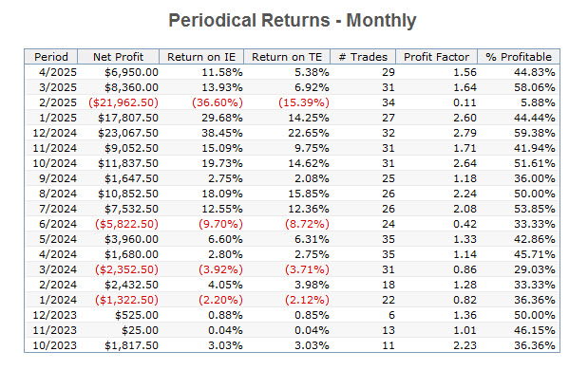Click the 38.45% Return on IE cell

(x=222, y=133)
